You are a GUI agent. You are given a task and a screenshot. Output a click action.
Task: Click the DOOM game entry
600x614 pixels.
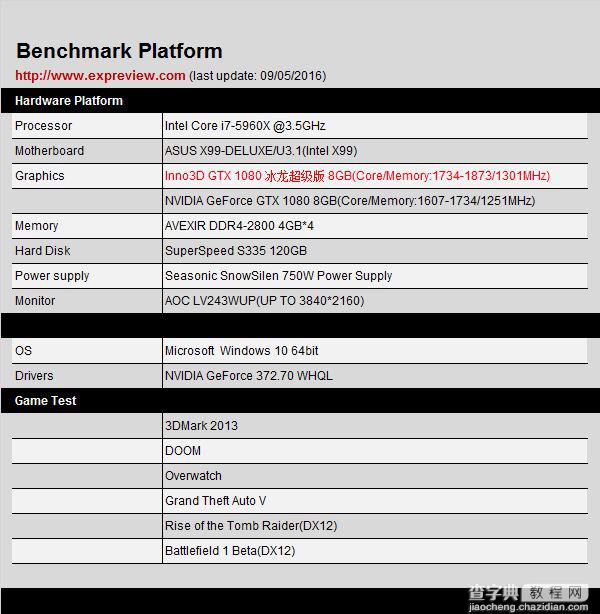click(183, 451)
